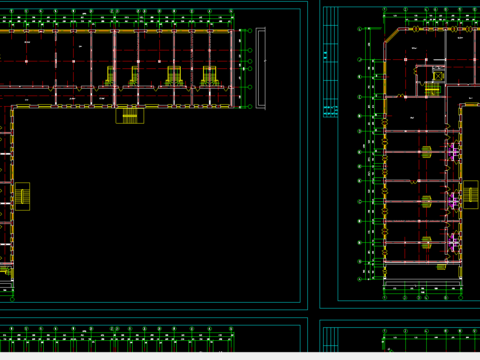Pick the lowest magenta fixture in the right plan
This screenshot has width=480, height=360.
point(453,242)
